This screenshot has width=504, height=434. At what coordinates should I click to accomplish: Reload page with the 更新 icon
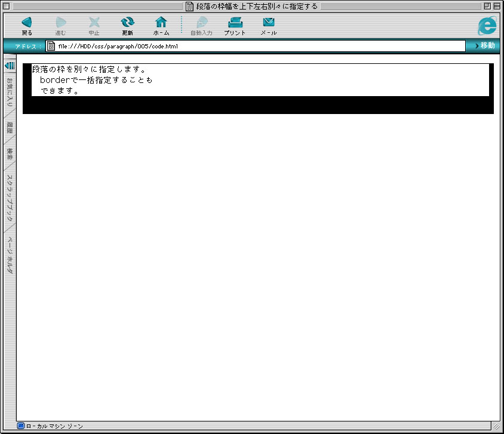127,23
